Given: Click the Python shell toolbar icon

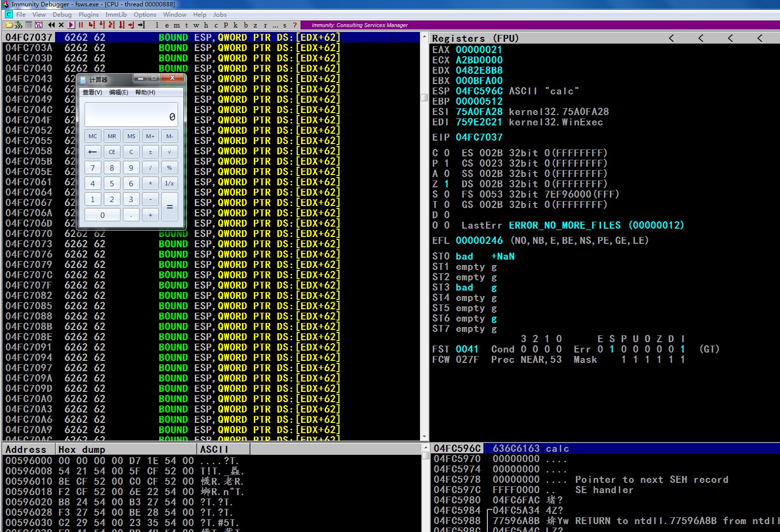Looking at the screenshot, I should click(19, 25).
